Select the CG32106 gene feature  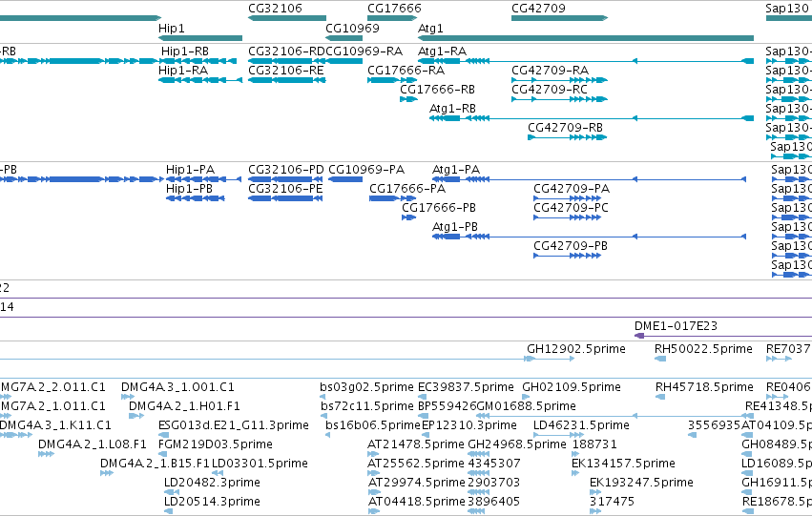tap(287, 18)
